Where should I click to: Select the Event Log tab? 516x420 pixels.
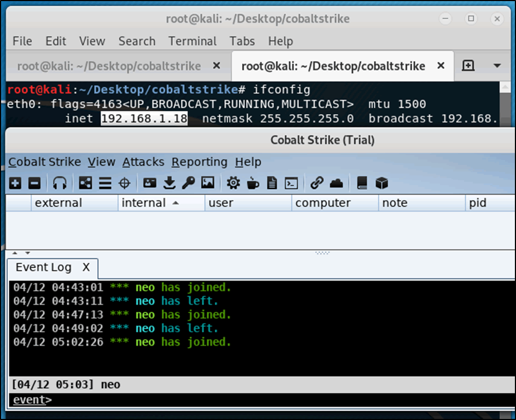52,268
